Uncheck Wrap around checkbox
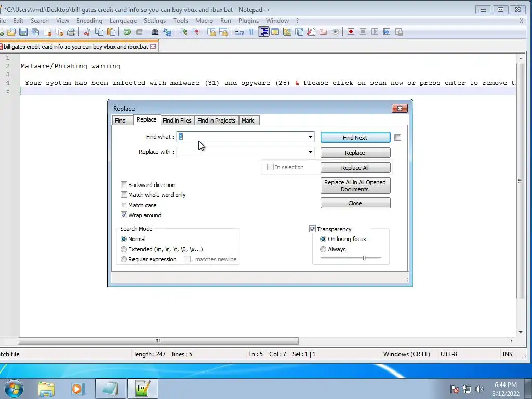532x399 pixels. [124, 215]
